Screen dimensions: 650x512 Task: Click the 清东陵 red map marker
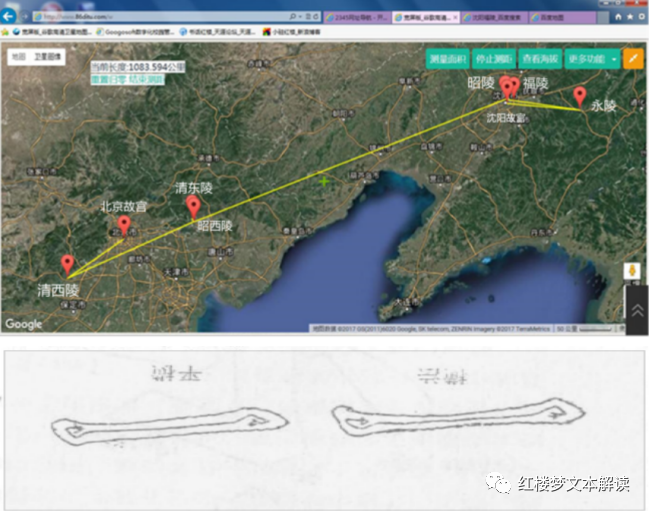click(x=193, y=207)
